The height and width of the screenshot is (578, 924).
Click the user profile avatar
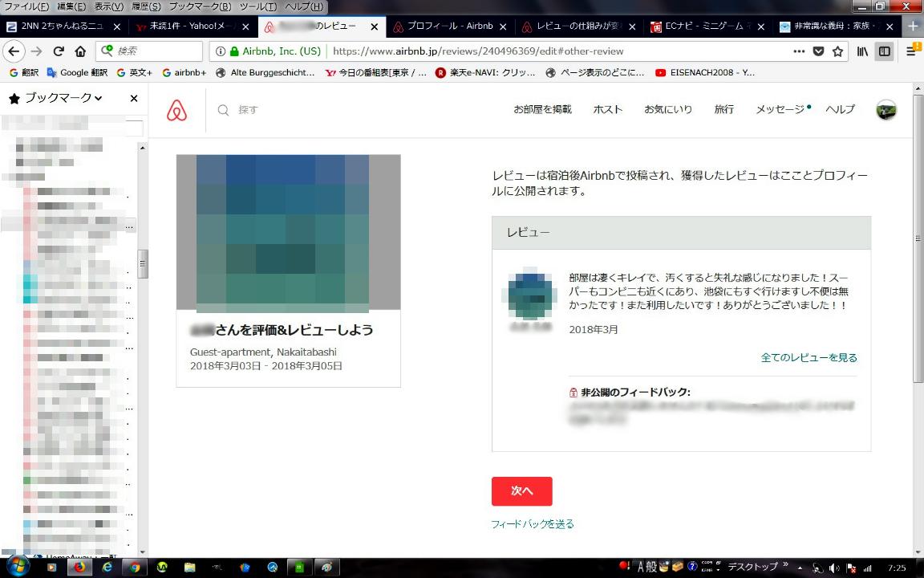pyautogui.click(x=885, y=110)
